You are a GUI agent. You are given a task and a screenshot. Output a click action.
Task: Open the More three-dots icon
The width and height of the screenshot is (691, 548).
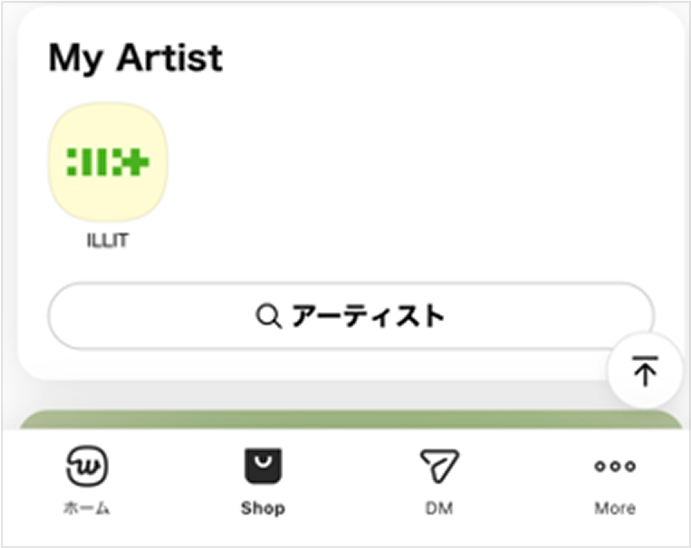tap(615, 466)
